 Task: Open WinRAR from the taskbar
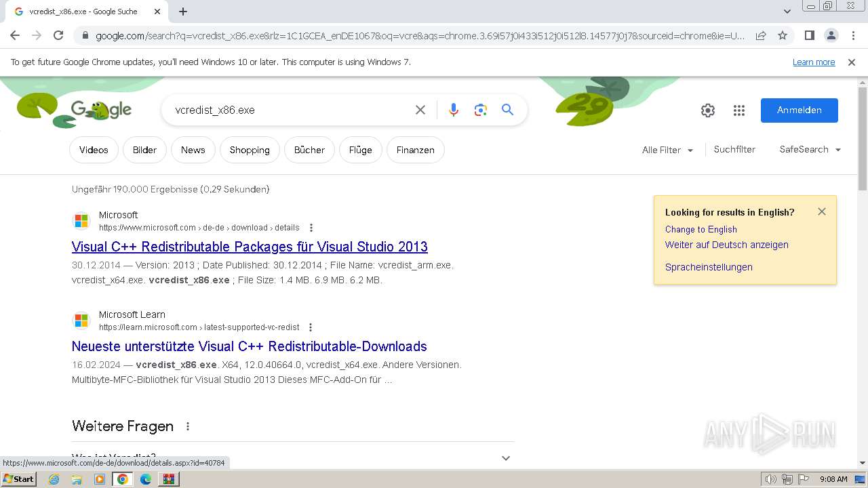(x=168, y=479)
